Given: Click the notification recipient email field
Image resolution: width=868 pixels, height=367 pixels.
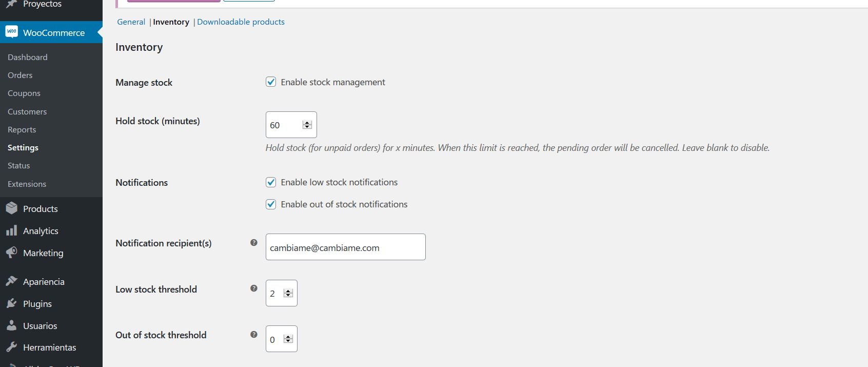Looking at the screenshot, I should click(346, 247).
